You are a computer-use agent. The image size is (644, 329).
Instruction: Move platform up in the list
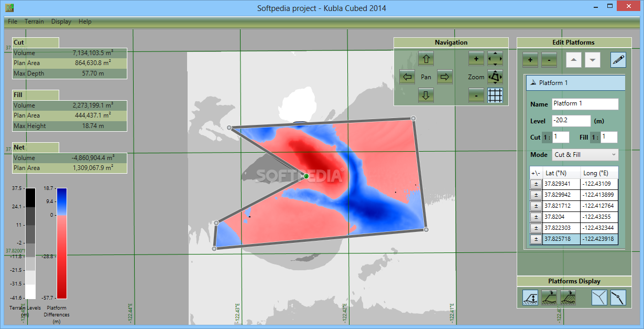pyautogui.click(x=574, y=60)
